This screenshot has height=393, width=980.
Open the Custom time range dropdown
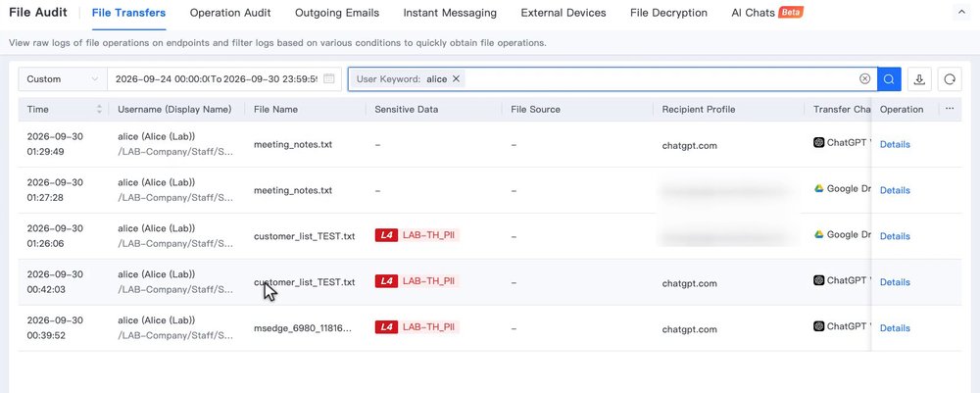point(63,79)
